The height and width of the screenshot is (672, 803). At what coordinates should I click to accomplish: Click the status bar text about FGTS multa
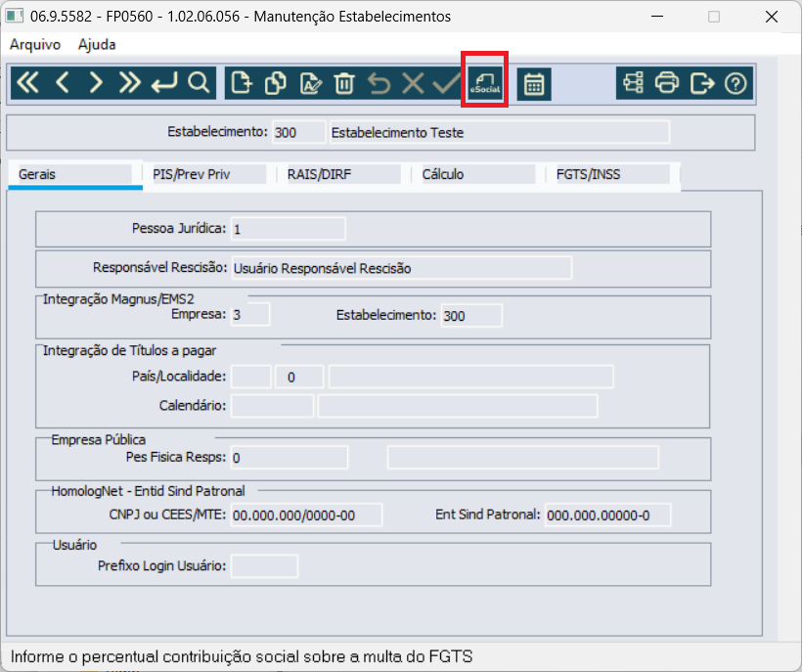(x=242, y=656)
